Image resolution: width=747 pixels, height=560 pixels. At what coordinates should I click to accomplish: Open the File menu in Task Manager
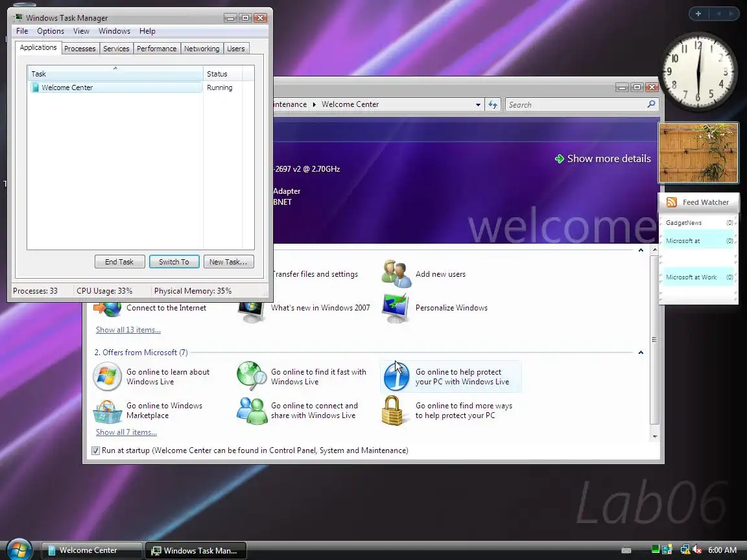[22, 31]
